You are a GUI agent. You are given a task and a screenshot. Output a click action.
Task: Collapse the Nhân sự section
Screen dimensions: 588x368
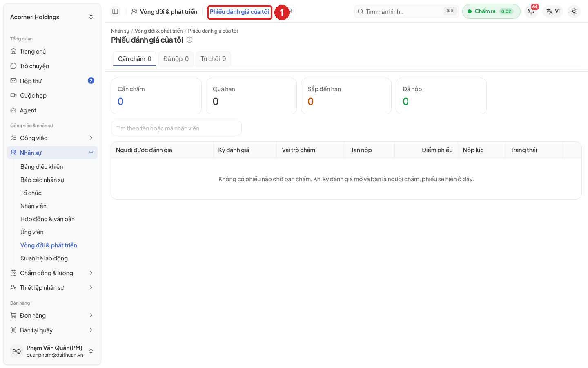pyautogui.click(x=52, y=153)
